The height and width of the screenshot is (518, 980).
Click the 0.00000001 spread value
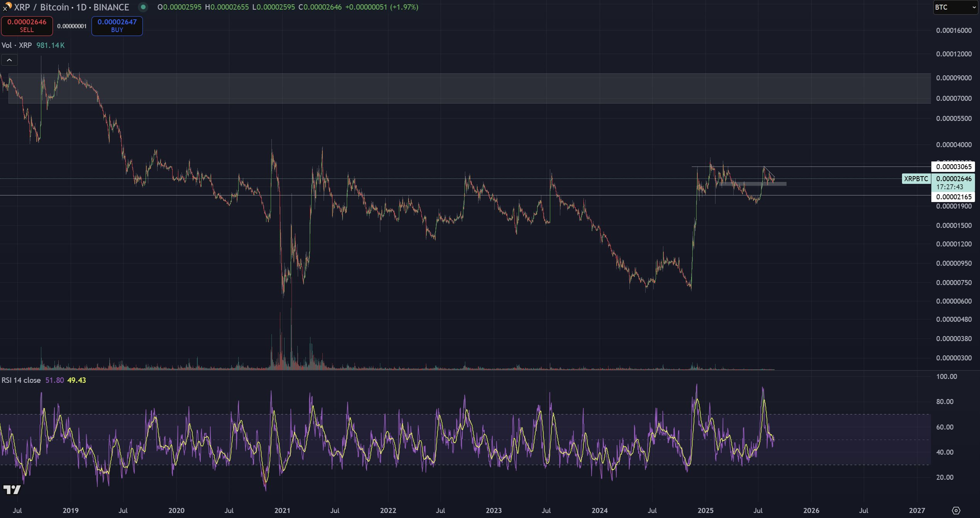[72, 26]
